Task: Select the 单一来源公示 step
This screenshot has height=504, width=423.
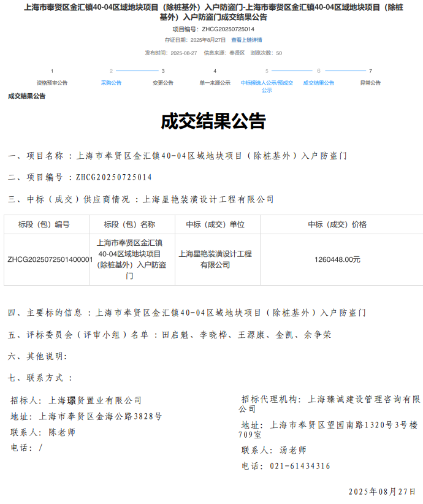Action: click(215, 83)
